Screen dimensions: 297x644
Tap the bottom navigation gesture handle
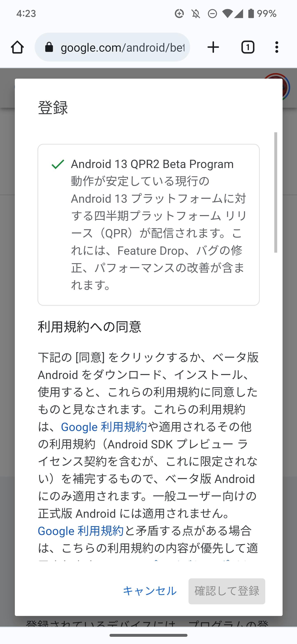pyautogui.click(x=148, y=635)
